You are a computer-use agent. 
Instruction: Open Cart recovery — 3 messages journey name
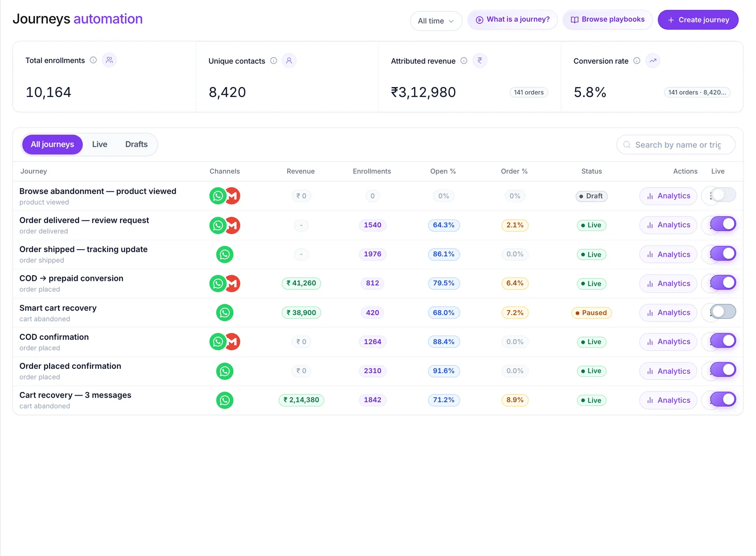(x=76, y=395)
